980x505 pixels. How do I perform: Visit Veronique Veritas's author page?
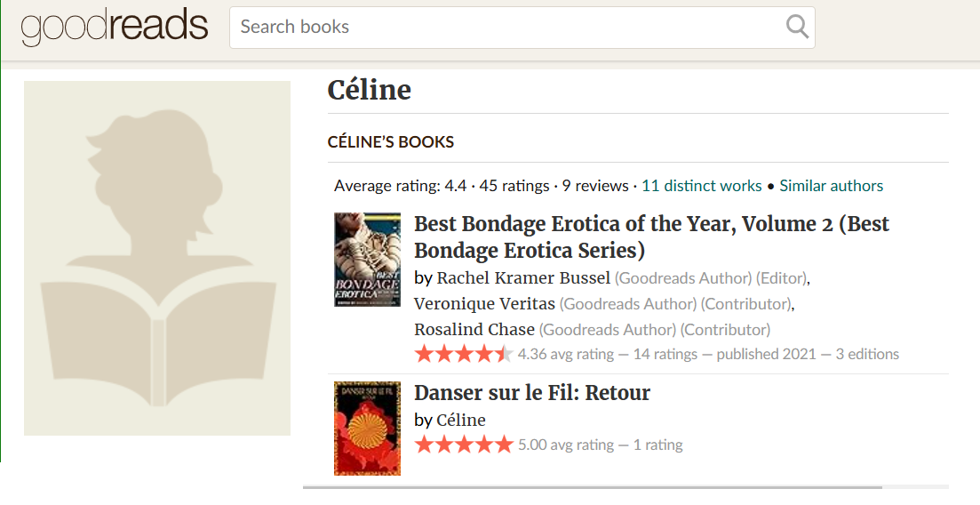(x=484, y=304)
